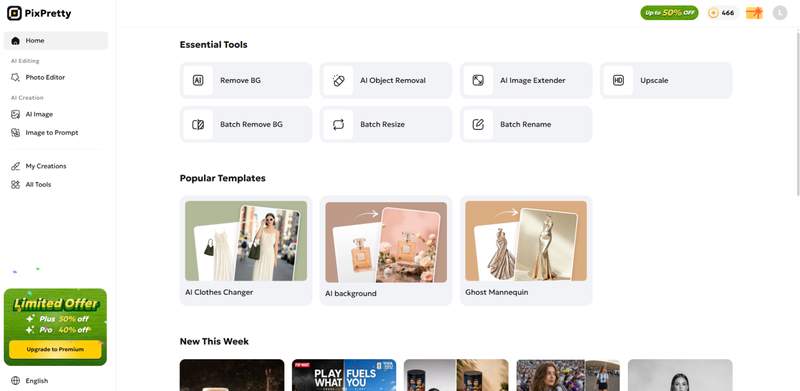Select AI Image in sidebar
This screenshot has height=391, width=800.
point(56,114)
